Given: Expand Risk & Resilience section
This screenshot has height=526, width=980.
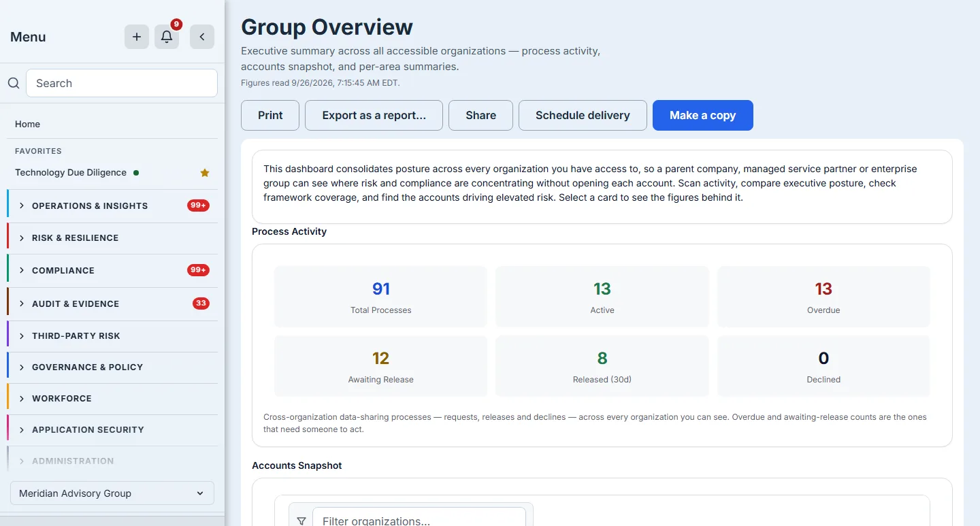Looking at the screenshot, I should click(x=112, y=237).
